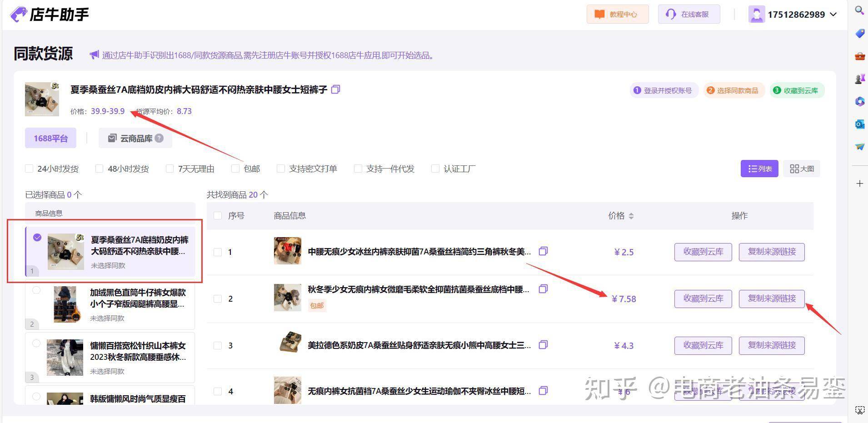868x423 pixels.
Task: Click the browser sidebar paper plane icon
Action: pos(859,147)
